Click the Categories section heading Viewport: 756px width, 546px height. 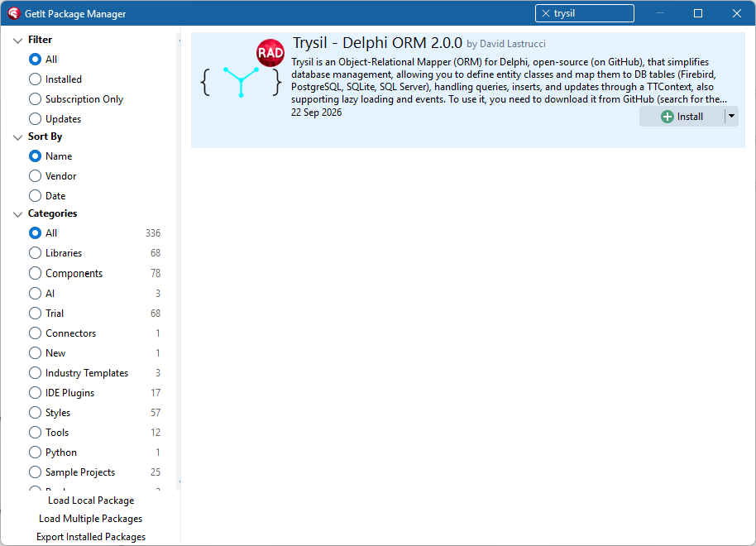[53, 213]
